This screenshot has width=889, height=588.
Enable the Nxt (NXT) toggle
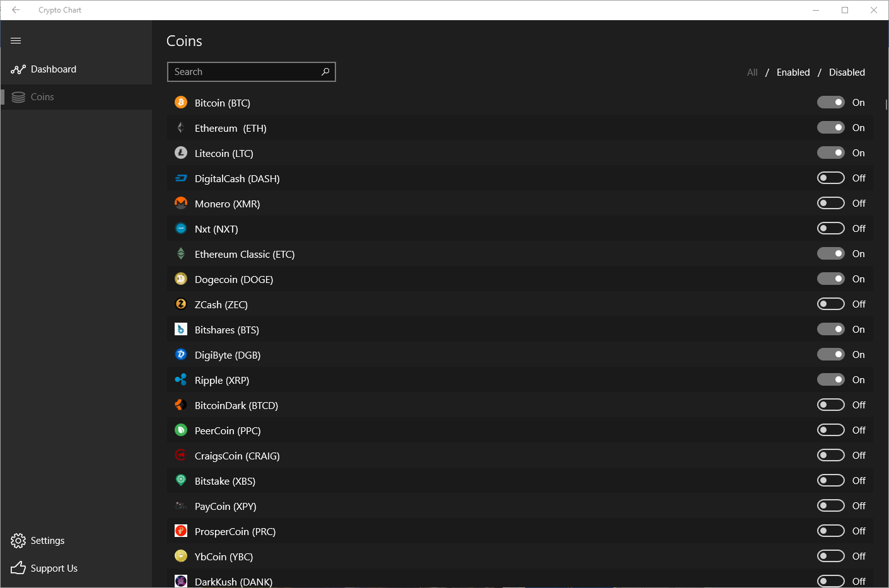[831, 228]
